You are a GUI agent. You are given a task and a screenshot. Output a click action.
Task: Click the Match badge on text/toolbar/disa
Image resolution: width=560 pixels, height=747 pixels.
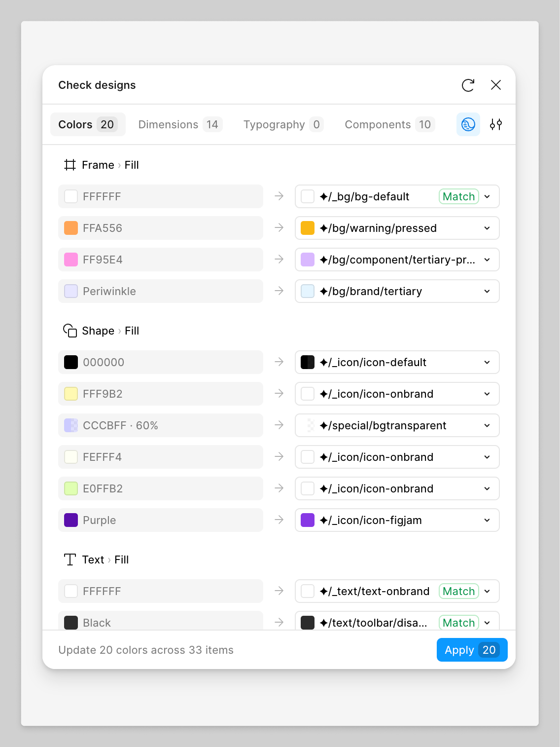click(459, 623)
